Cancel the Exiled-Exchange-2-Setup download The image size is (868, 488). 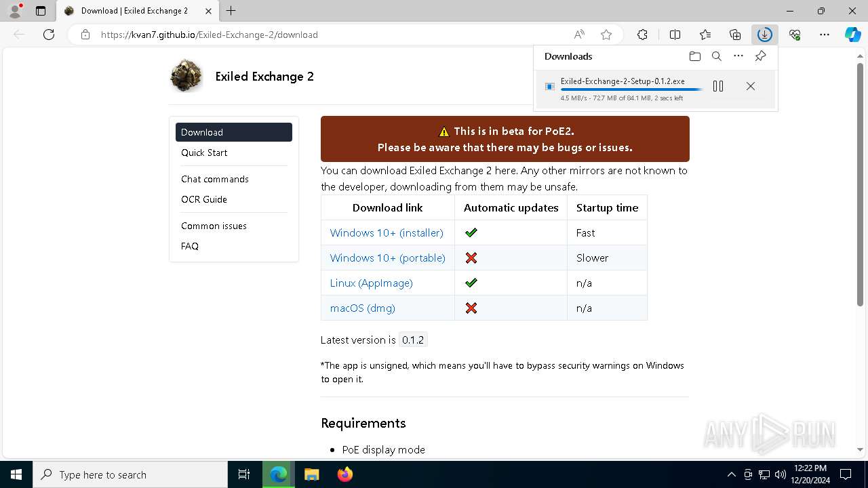751,86
